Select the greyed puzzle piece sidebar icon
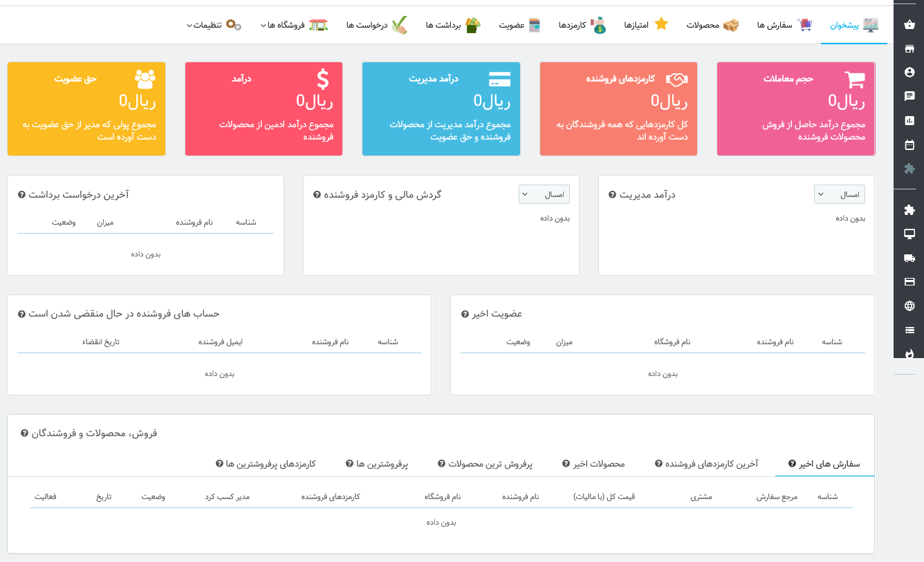924x562 pixels. (x=909, y=168)
